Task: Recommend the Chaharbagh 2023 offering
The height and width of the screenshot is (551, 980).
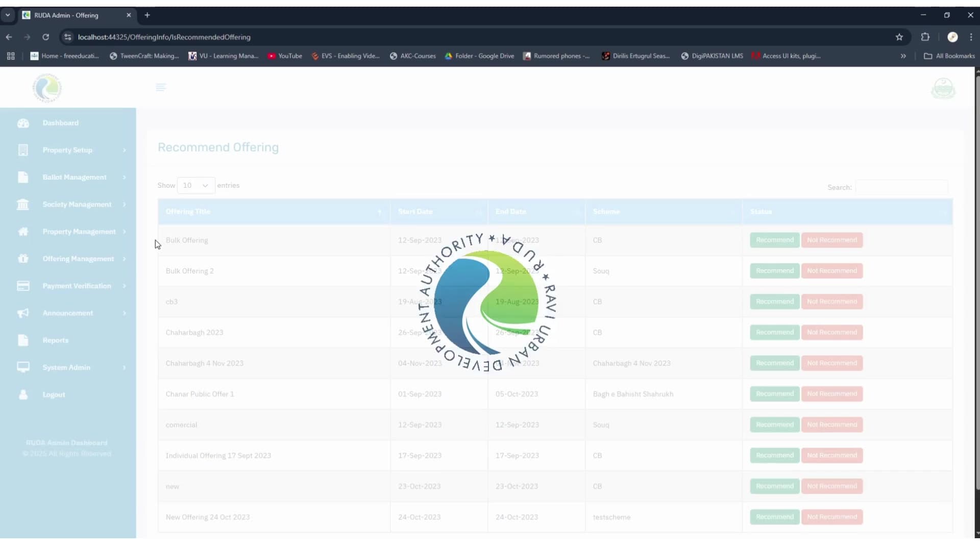Action: (774, 332)
